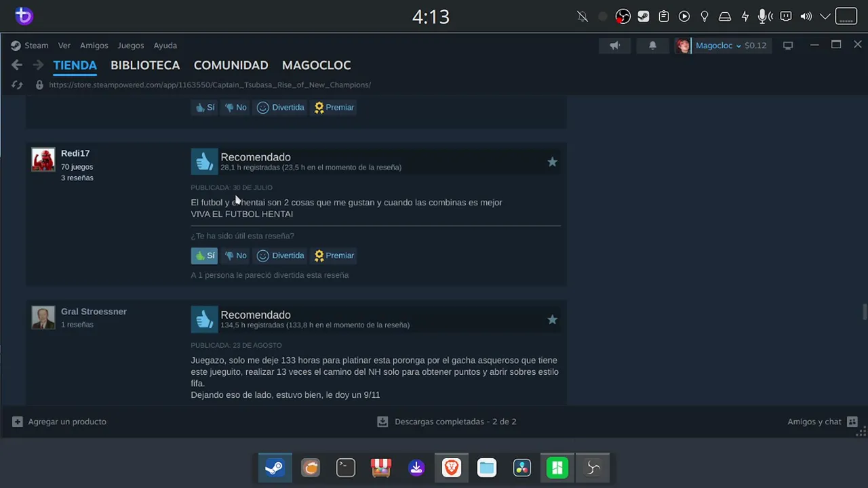Switch to the MAGOCLOC tab

tap(317, 65)
